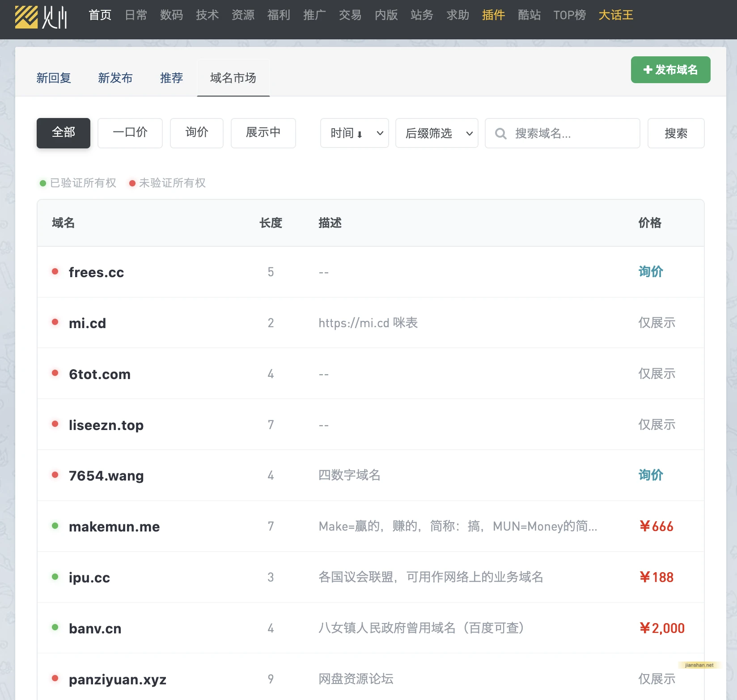Click the ¥2,000 price

[x=662, y=628]
